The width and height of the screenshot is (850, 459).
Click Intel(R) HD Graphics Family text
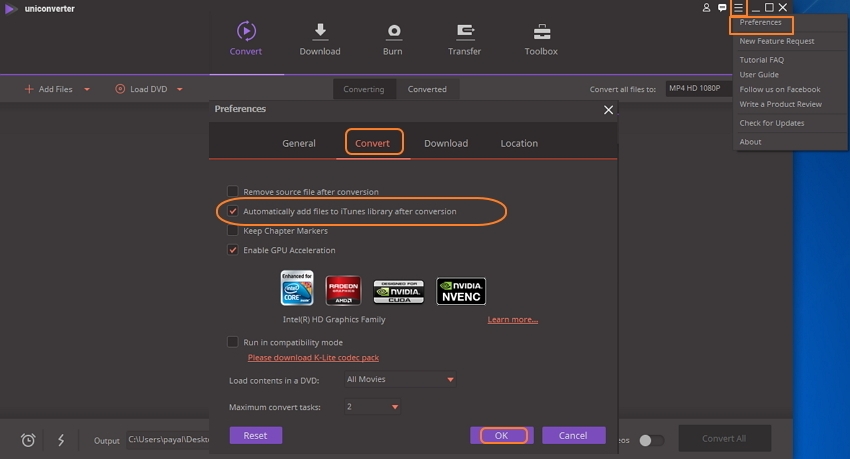tap(334, 320)
